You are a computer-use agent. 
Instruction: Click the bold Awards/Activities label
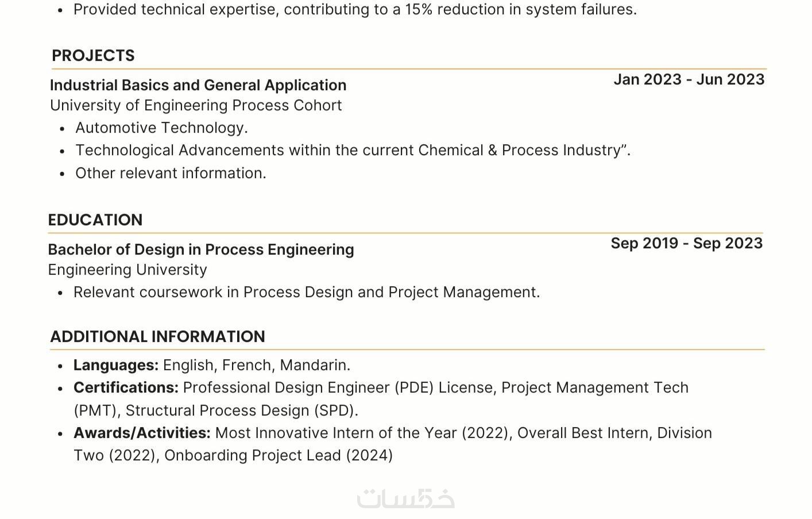(x=142, y=433)
